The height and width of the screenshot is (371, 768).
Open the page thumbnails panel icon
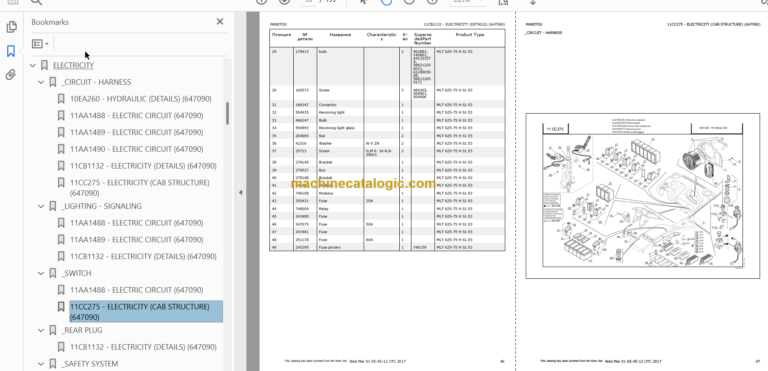[11, 27]
